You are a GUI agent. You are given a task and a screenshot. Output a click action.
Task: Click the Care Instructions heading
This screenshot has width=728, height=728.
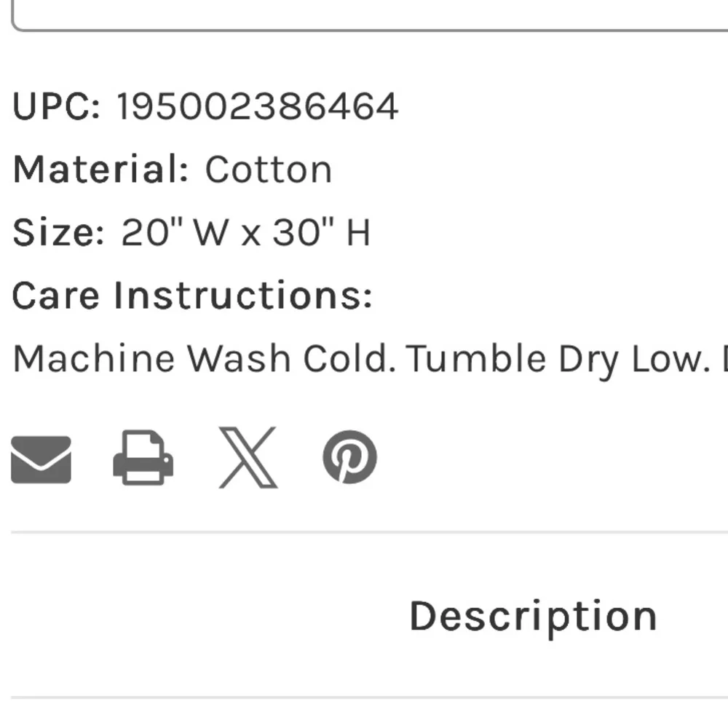click(192, 296)
